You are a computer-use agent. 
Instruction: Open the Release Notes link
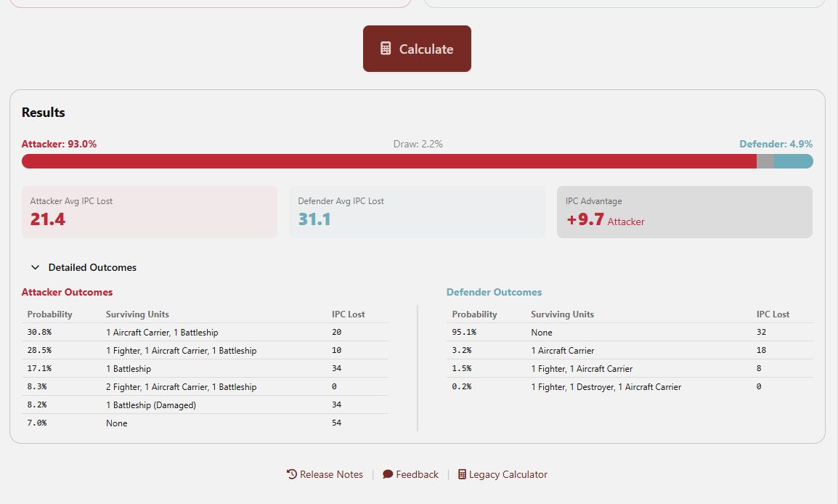pos(331,474)
